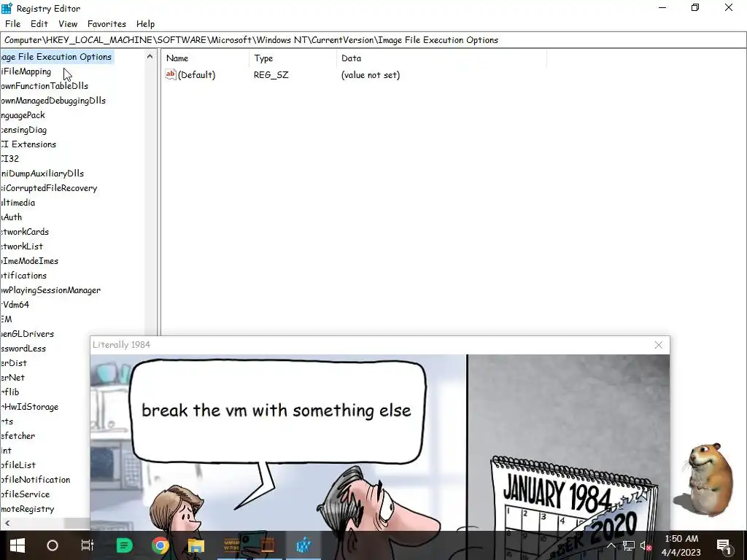Click the Name column header
Viewport: 747px width, 560px height.
tap(206, 58)
